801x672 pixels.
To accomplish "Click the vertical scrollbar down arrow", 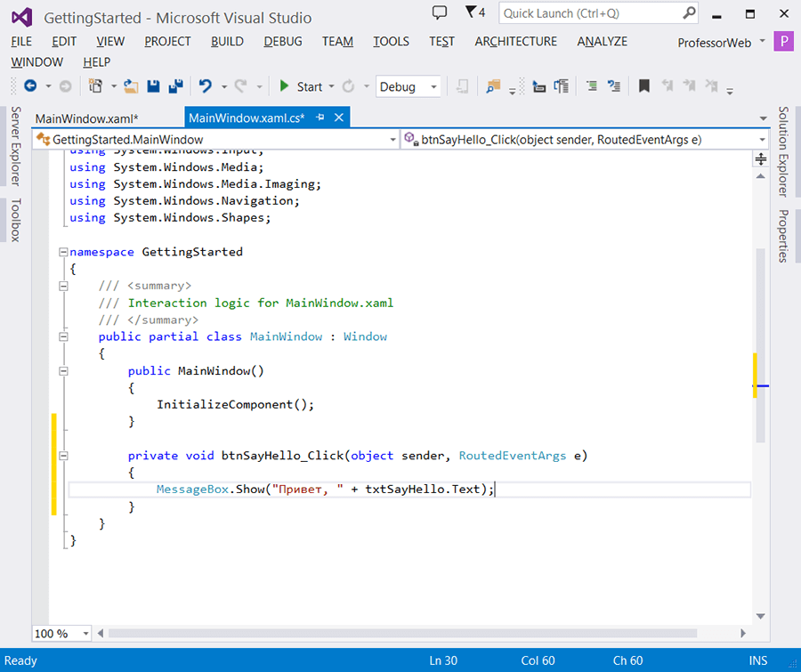I will click(x=761, y=616).
